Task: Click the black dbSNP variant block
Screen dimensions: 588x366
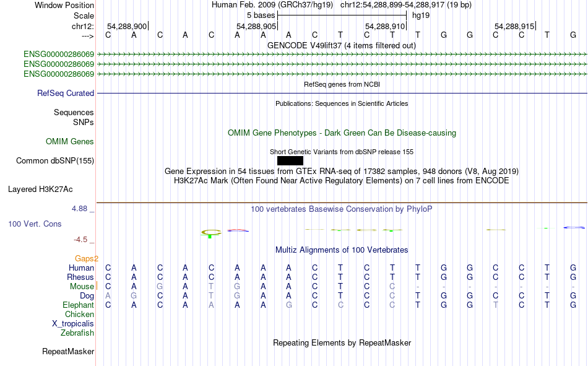Action: (x=290, y=160)
